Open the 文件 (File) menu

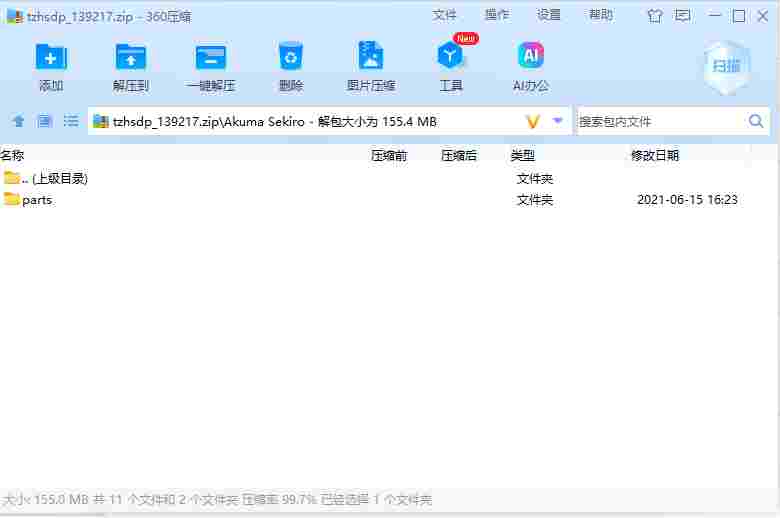[444, 15]
